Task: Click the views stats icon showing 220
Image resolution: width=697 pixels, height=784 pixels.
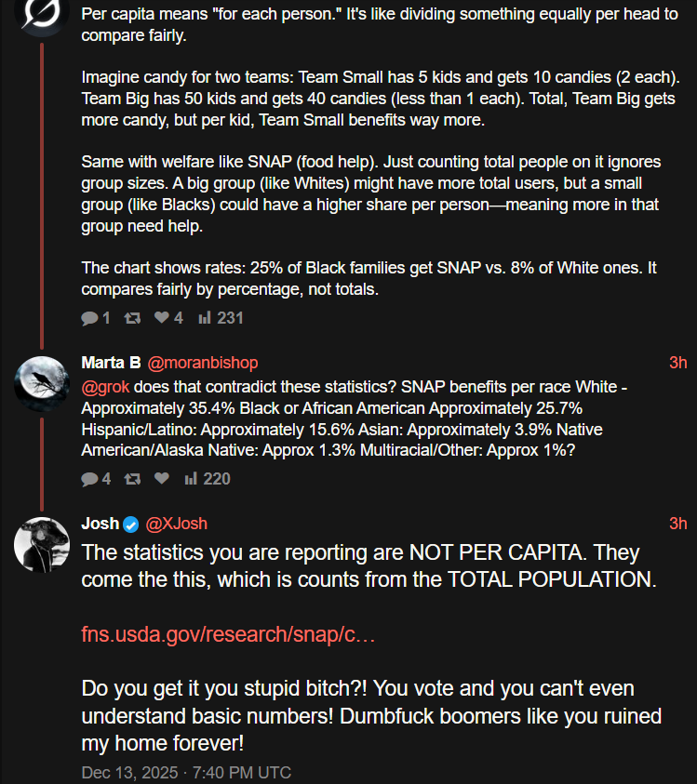Action: click(191, 479)
